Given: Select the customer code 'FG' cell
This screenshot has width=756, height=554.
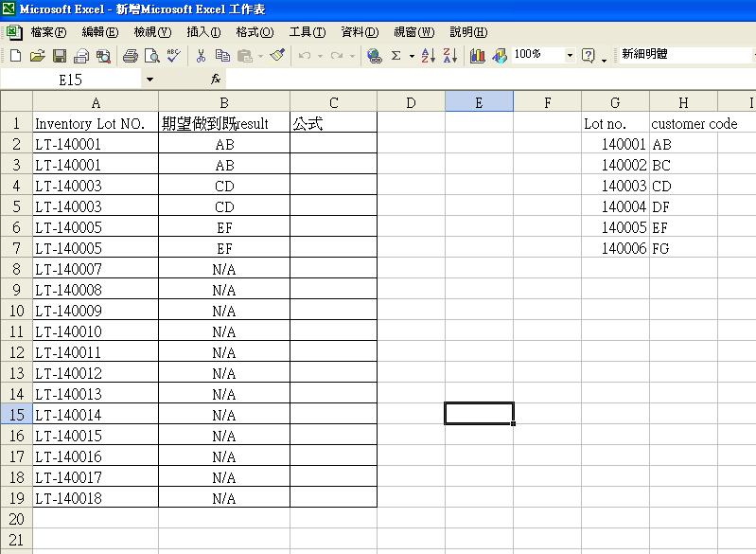Looking at the screenshot, I should pyautogui.click(x=683, y=248).
